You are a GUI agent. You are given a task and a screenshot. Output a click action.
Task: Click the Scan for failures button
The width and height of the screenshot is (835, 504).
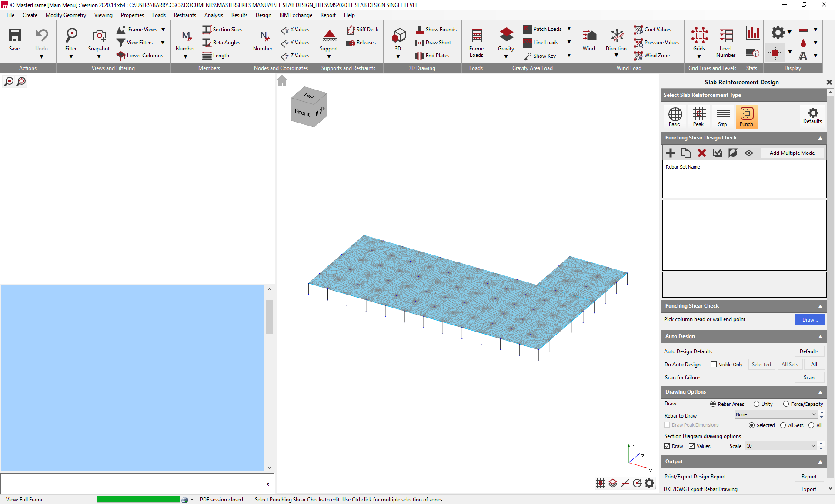coord(808,378)
